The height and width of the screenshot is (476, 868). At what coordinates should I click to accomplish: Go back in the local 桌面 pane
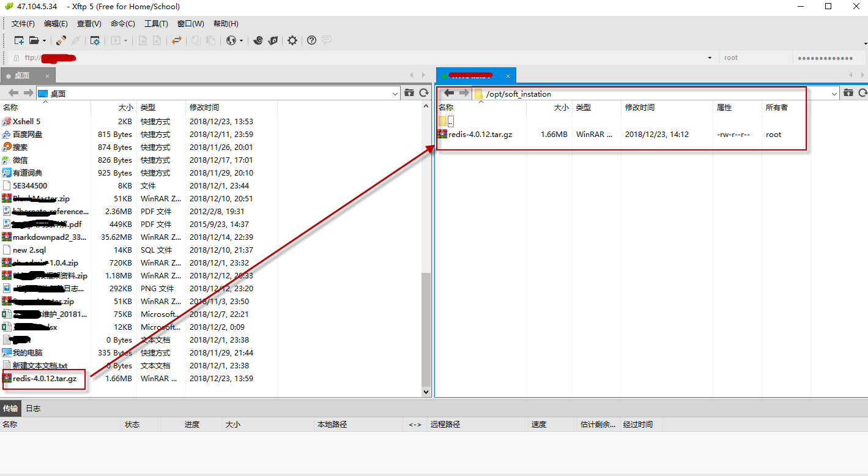pos(13,93)
